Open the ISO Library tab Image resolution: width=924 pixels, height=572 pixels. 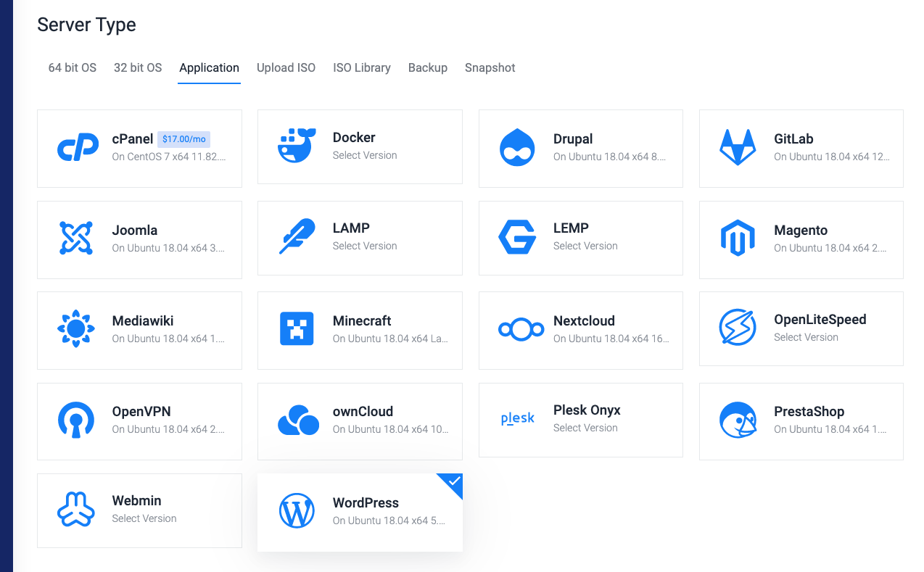coord(362,67)
